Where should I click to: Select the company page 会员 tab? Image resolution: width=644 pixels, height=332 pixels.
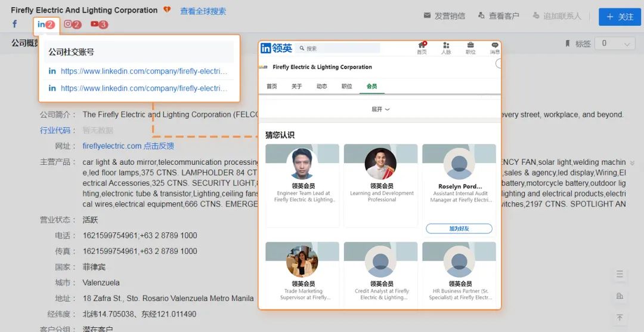point(371,86)
